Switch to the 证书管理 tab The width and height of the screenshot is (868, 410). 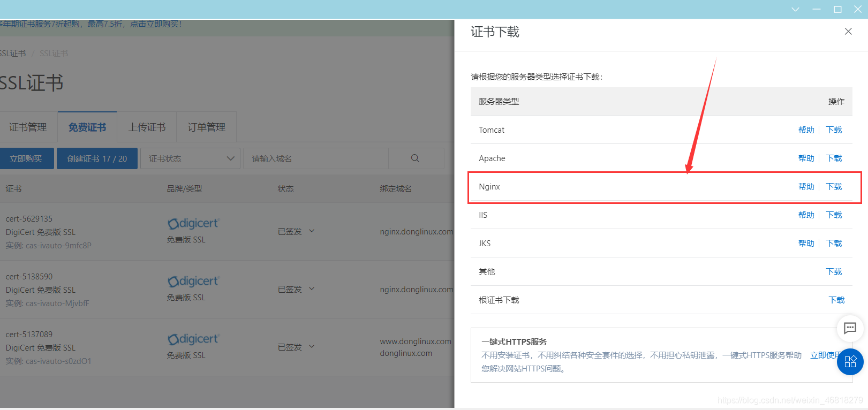tap(28, 127)
